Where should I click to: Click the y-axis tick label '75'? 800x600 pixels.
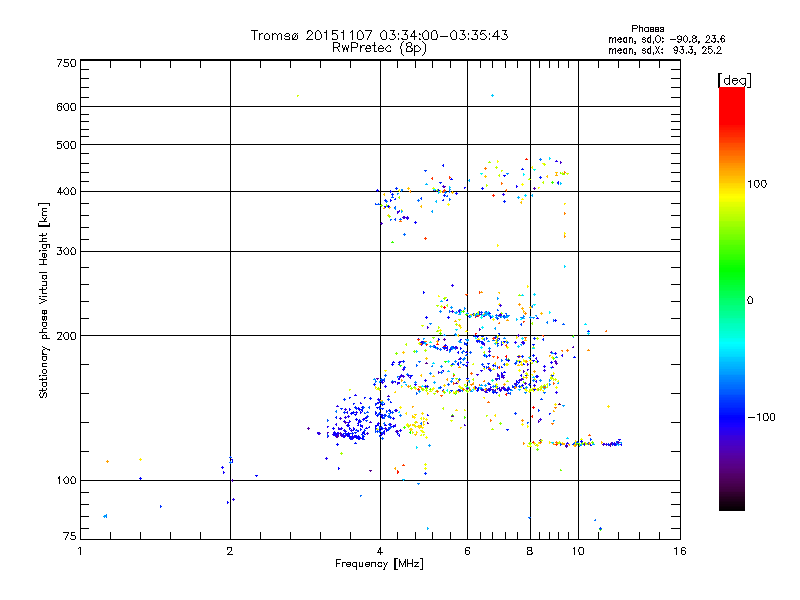tap(70, 536)
